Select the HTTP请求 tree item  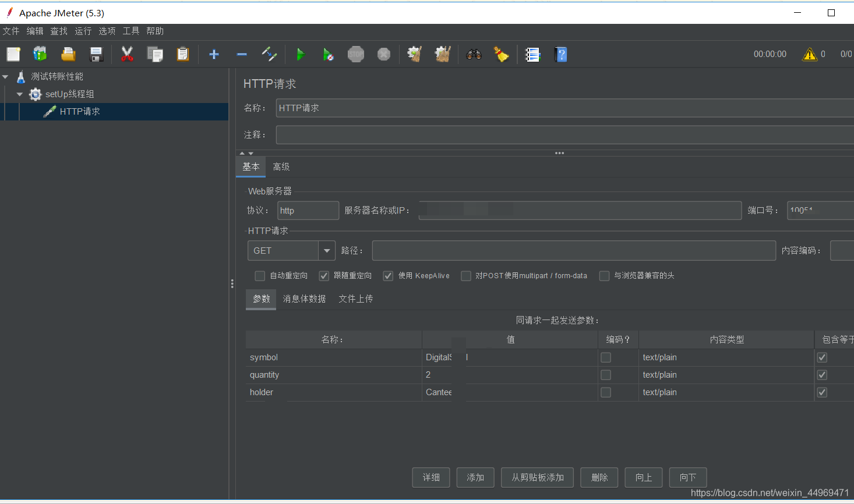coord(80,111)
